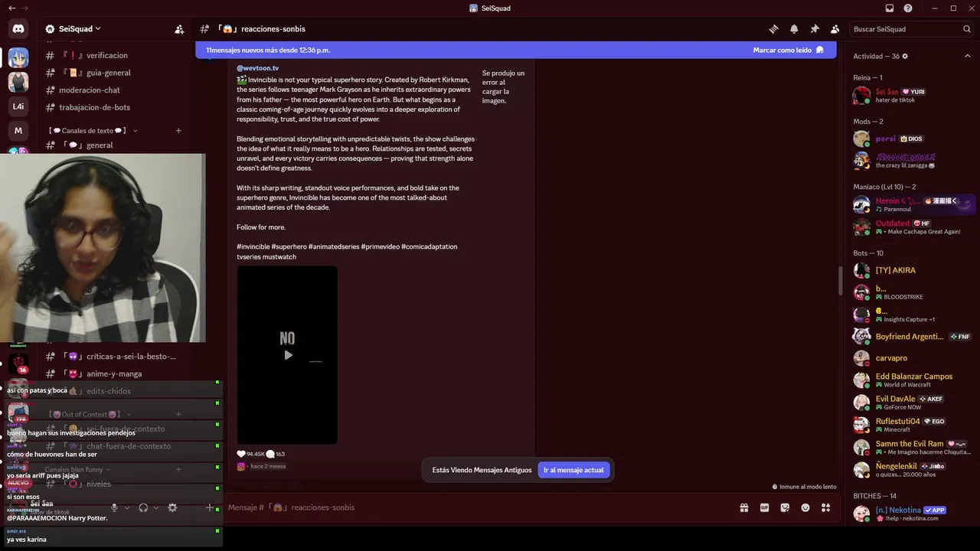Screen dimensions: 980x551
Task: Play the embedded video
Action: [x=288, y=355]
